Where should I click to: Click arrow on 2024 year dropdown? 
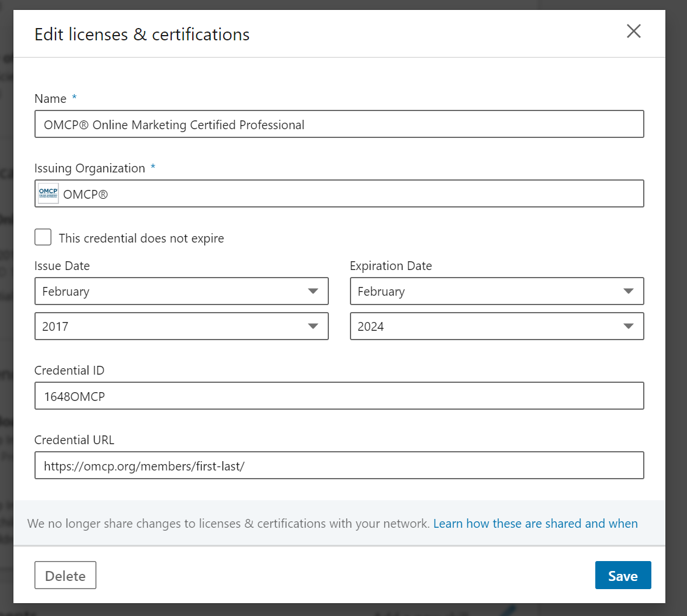(x=629, y=326)
